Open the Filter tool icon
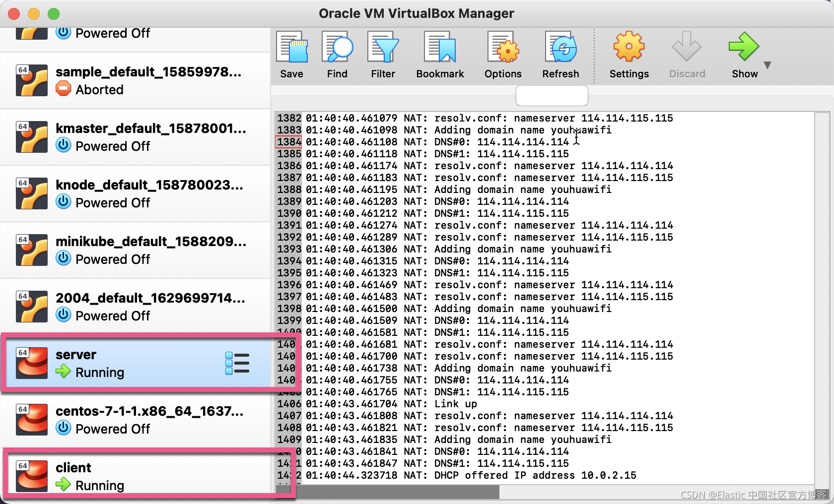The image size is (834, 504). (383, 47)
